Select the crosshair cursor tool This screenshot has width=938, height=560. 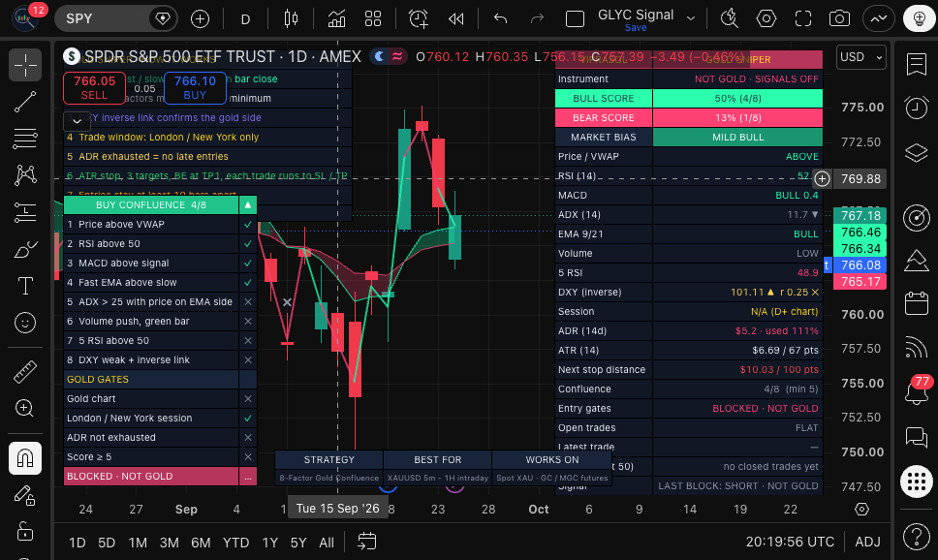[25, 65]
